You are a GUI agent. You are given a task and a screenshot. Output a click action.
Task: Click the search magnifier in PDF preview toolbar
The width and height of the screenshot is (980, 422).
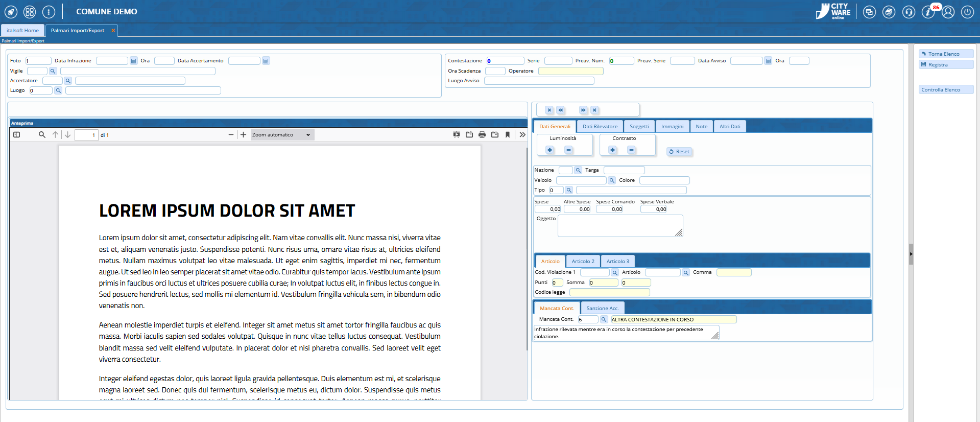(42, 135)
